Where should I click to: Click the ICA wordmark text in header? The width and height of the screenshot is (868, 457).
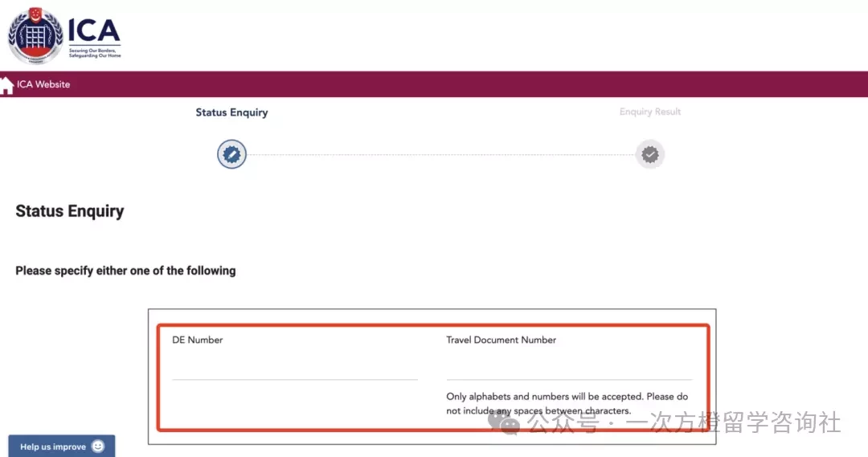[93, 31]
